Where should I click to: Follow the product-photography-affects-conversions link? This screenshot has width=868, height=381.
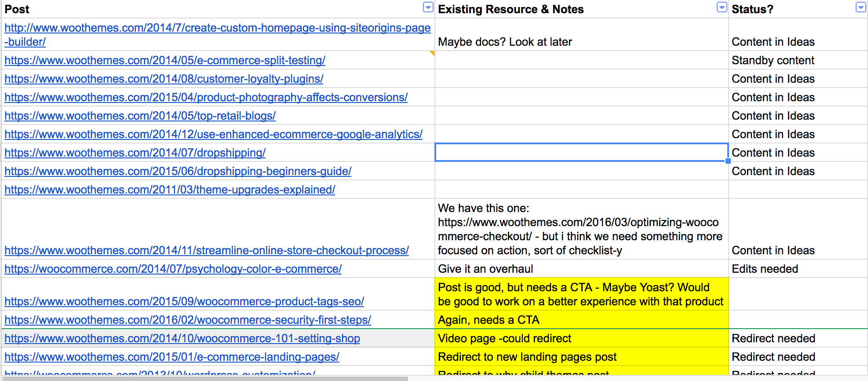pyautogui.click(x=206, y=97)
